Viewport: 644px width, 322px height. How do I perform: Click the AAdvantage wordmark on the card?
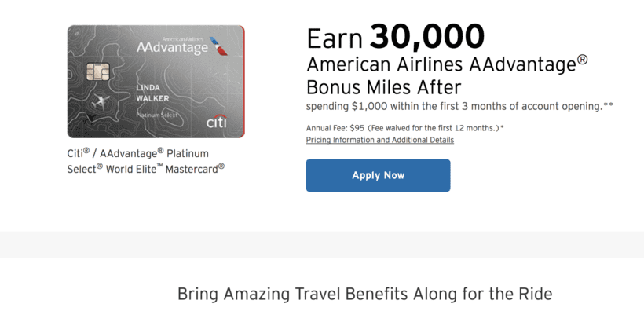point(173,47)
